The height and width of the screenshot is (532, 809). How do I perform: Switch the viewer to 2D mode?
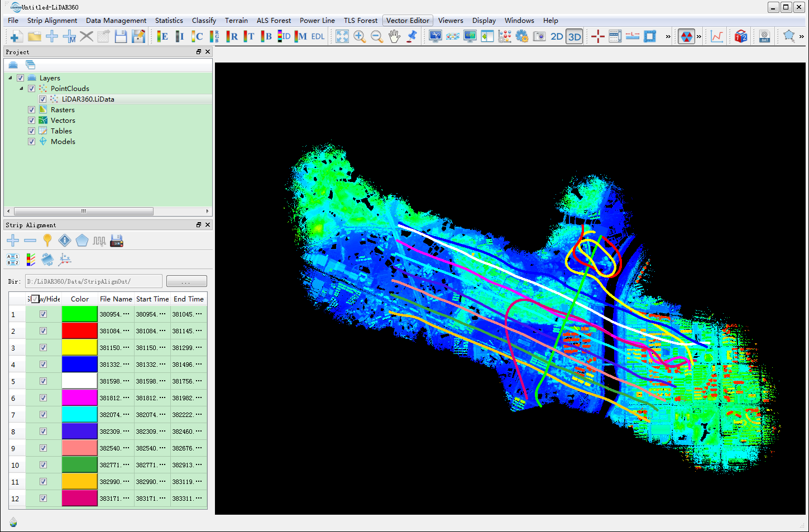point(557,37)
